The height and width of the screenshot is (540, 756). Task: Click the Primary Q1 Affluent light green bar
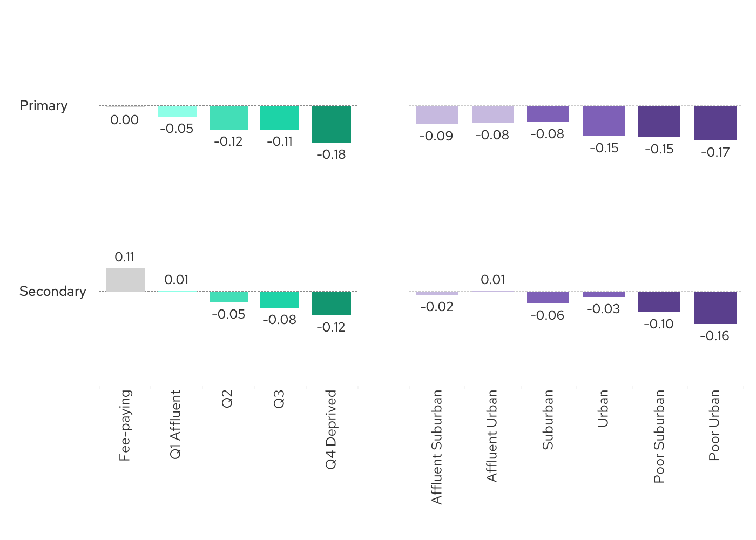coord(177,111)
